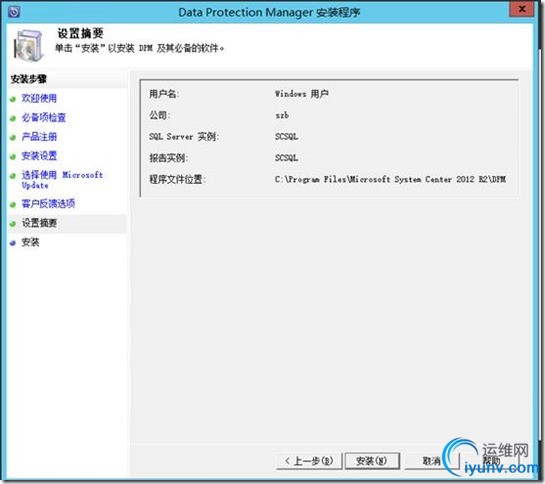
Task: Select the 客户反馈选项 step
Action: [48, 203]
